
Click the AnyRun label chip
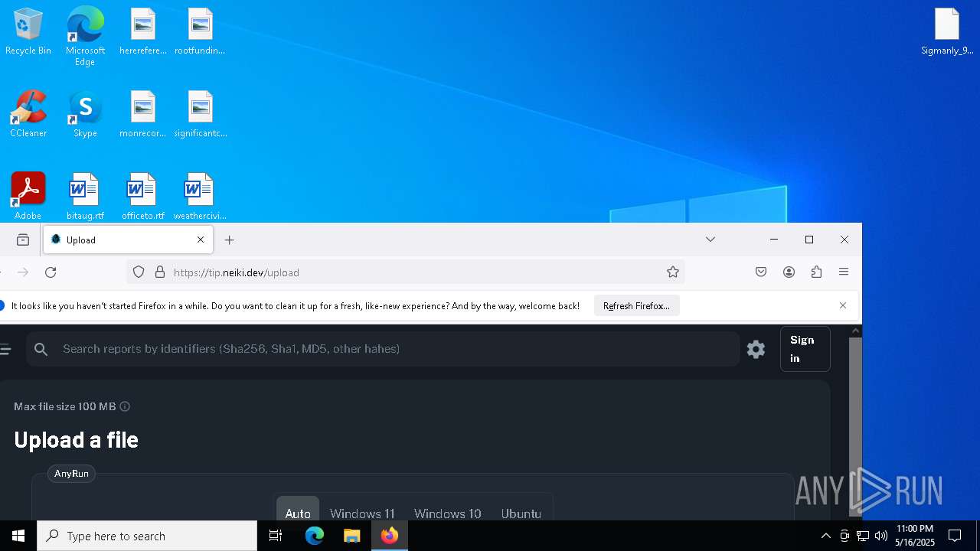[71, 474]
